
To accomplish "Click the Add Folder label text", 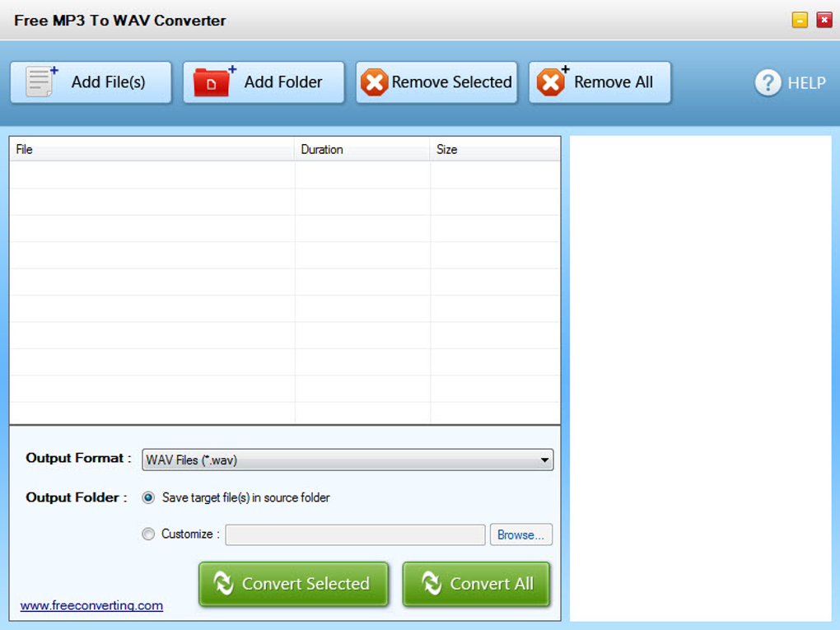I will [x=283, y=82].
